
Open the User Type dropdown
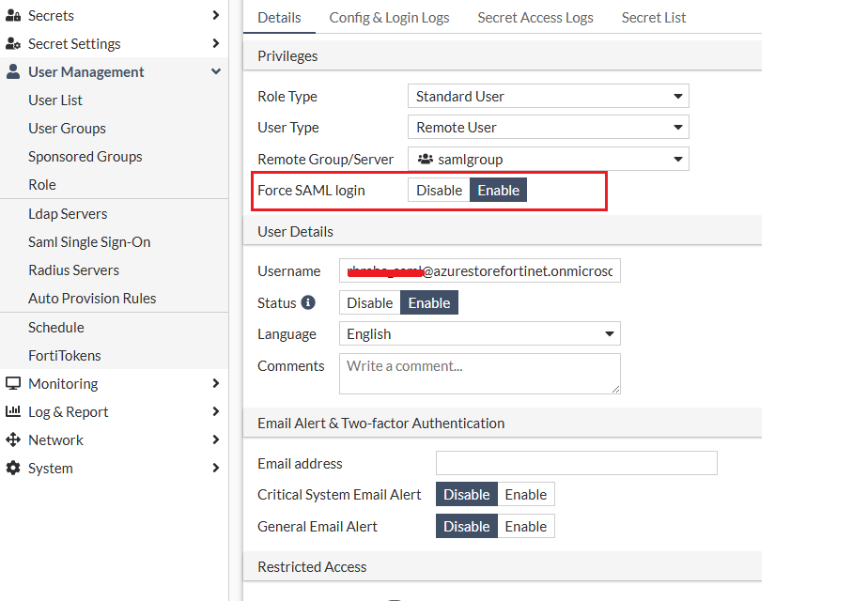(x=548, y=128)
